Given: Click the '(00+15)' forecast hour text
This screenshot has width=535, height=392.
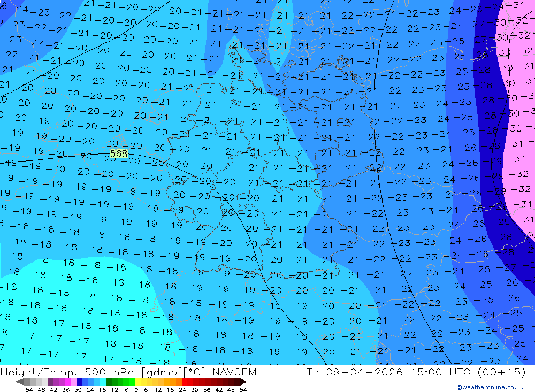Looking at the screenshot, I should [502, 372].
